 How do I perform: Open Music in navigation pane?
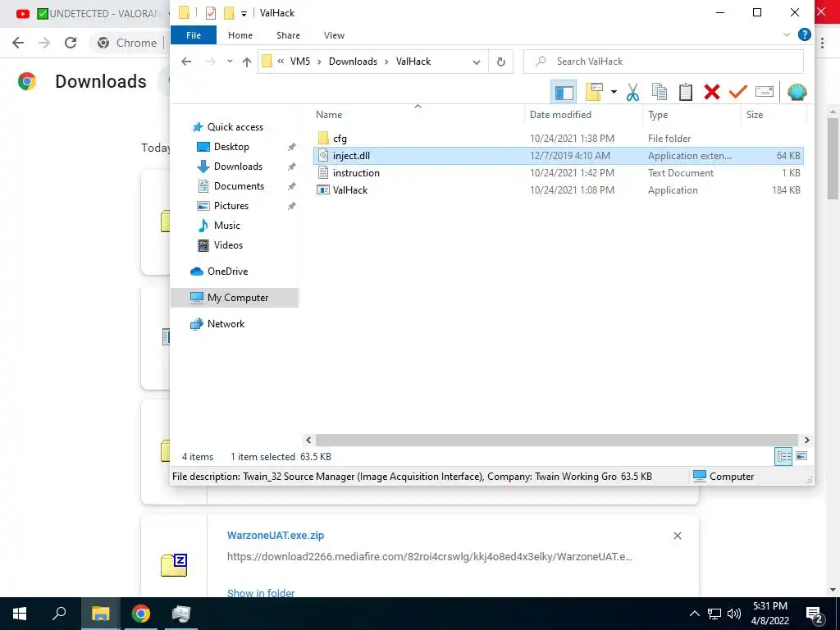click(x=226, y=226)
